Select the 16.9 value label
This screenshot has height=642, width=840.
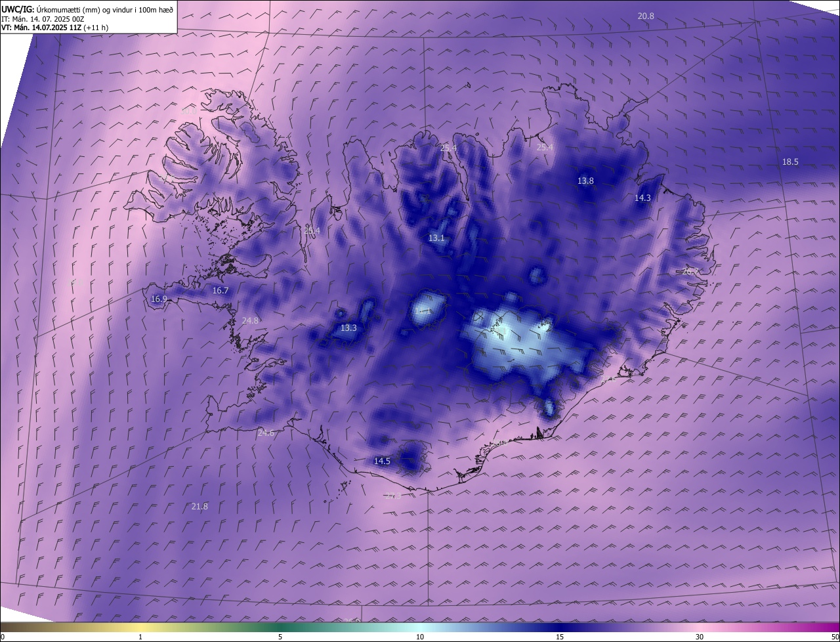coord(159,299)
